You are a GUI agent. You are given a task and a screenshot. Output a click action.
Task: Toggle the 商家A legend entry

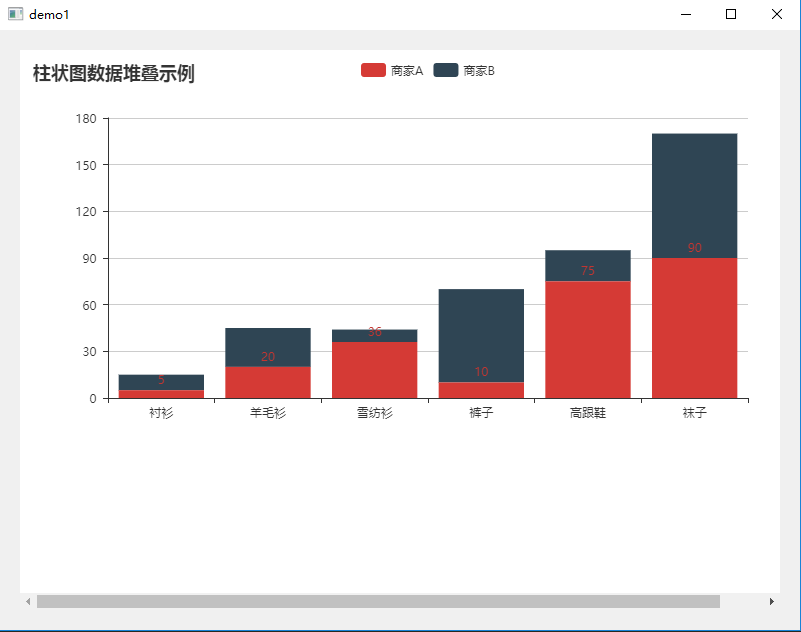point(404,70)
